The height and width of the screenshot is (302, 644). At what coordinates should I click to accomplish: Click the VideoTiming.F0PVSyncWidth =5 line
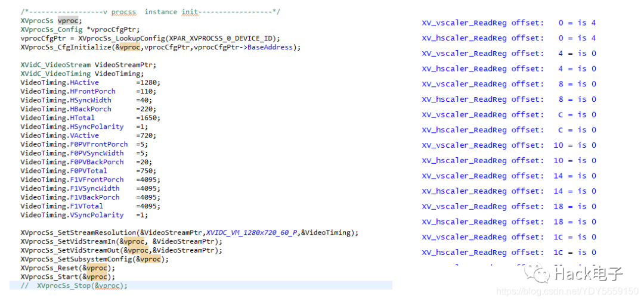point(85,153)
